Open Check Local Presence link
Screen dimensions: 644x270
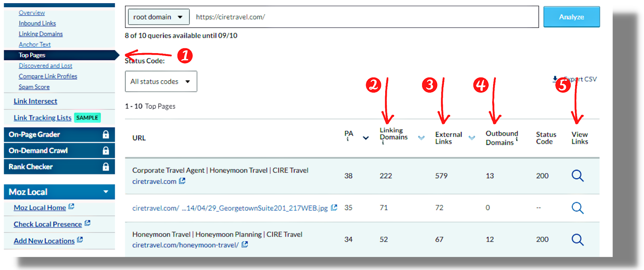(48, 224)
